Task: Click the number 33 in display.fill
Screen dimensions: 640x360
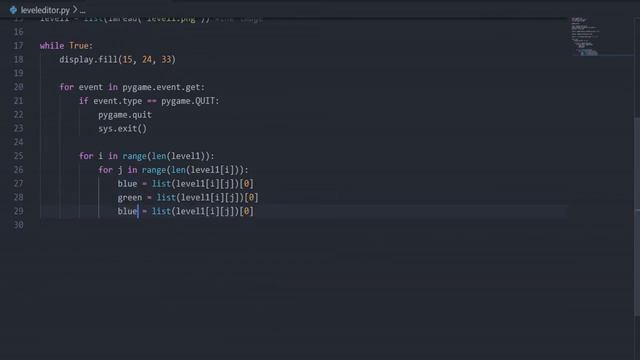Action: (166, 60)
